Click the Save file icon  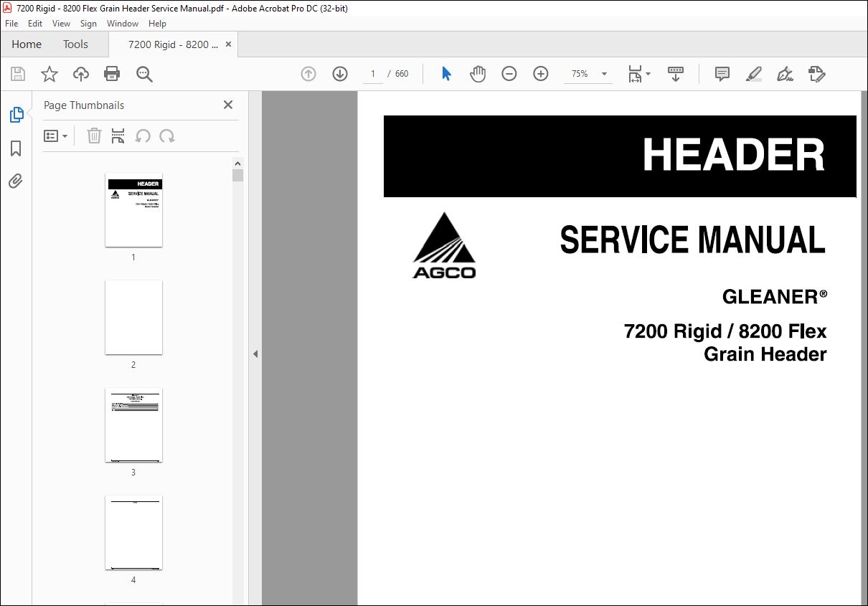18,74
